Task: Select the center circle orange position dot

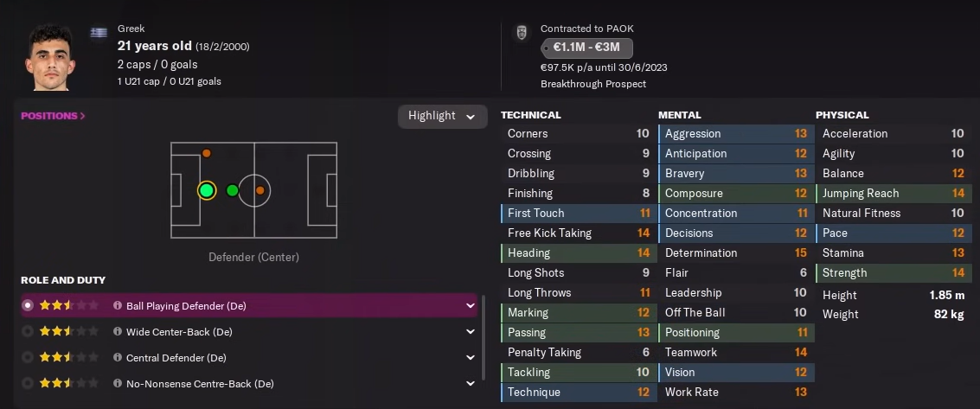Action: tap(259, 190)
